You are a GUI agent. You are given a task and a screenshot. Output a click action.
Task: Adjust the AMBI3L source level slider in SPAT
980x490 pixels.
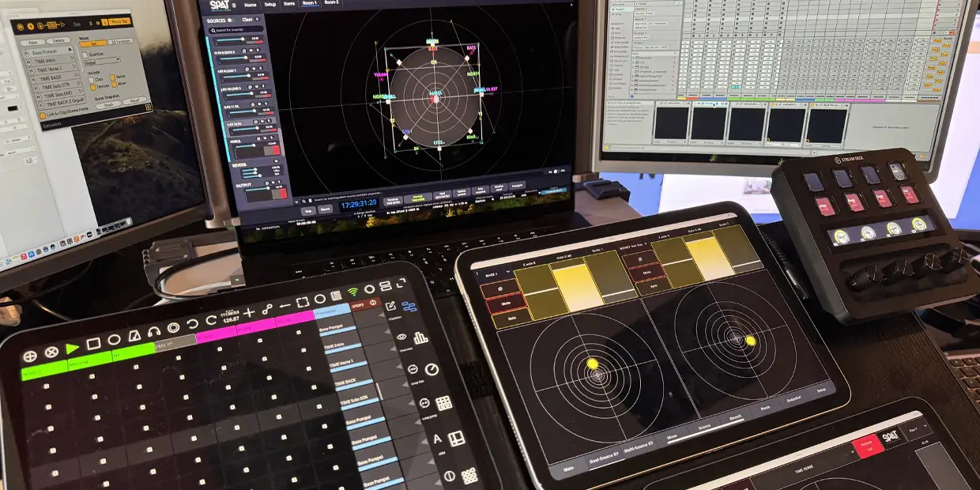coord(246,144)
